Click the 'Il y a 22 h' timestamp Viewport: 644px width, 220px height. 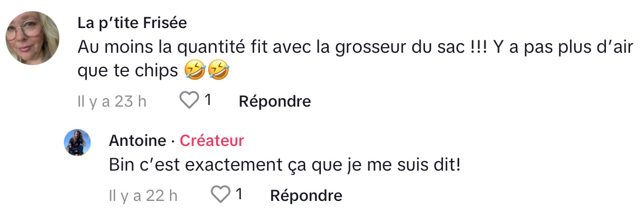(x=143, y=195)
